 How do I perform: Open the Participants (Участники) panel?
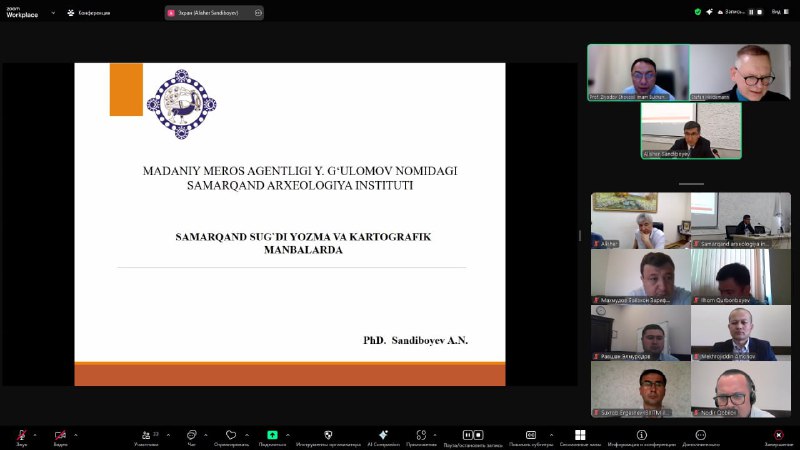point(146,437)
